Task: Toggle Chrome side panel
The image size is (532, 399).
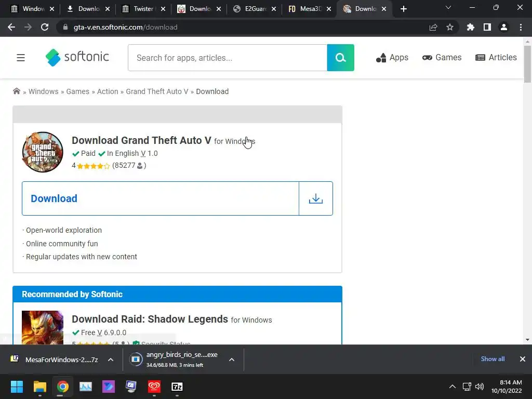Action: tap(487, 27)
